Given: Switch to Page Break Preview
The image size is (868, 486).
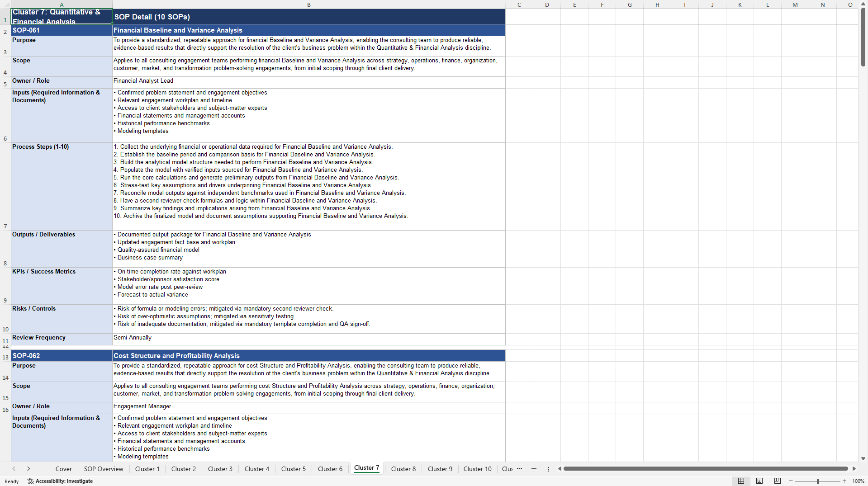Looking at the screenshot, I should tap(778, 481).
